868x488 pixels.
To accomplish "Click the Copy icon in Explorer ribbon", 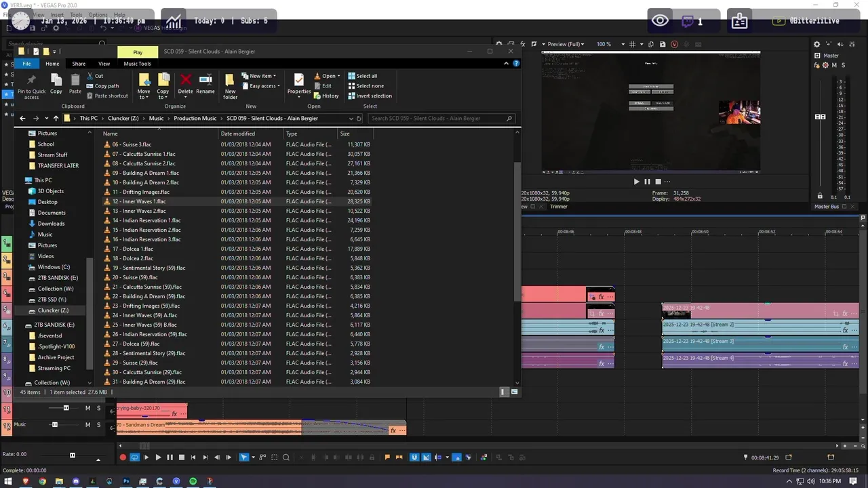I will click(x=56, y=80).
